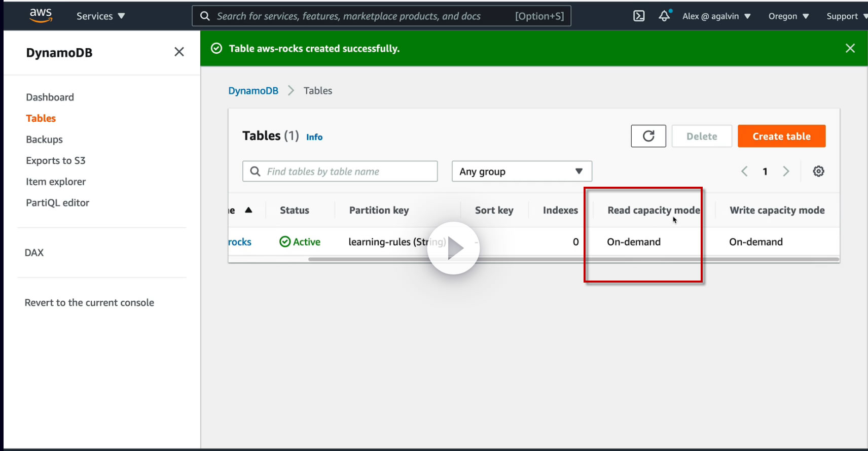Viewport: 868px width, 451px height.
Task: Click the Status column header
Action: coord(295,210)
